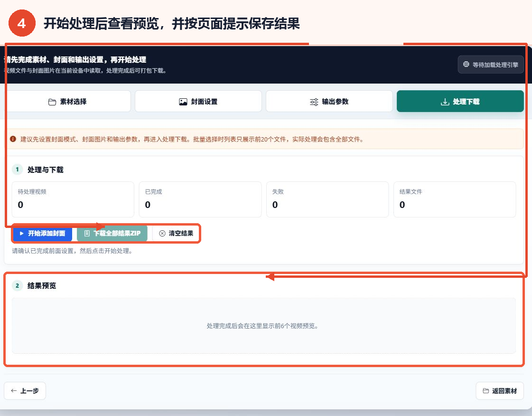532x416 pixels.
Task: Click the image icon in 封面设置
Action: point(183,102)
